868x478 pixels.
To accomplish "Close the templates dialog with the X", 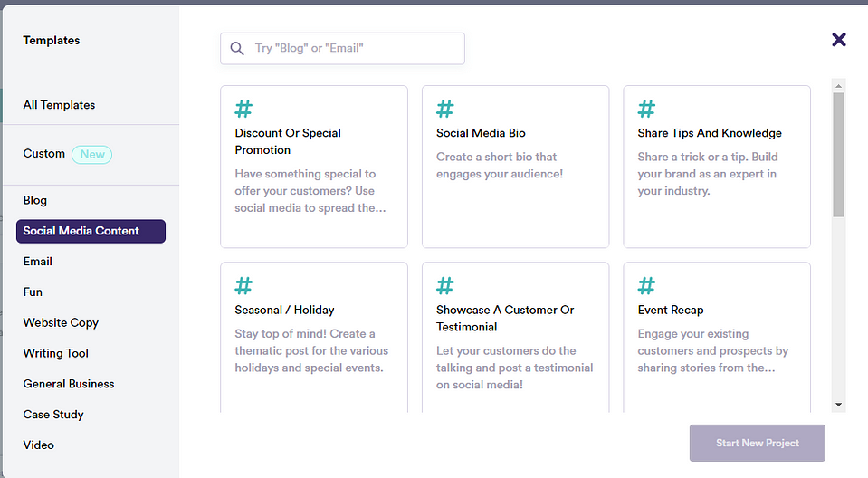I will pyautogui.click(x=838, y=39).
